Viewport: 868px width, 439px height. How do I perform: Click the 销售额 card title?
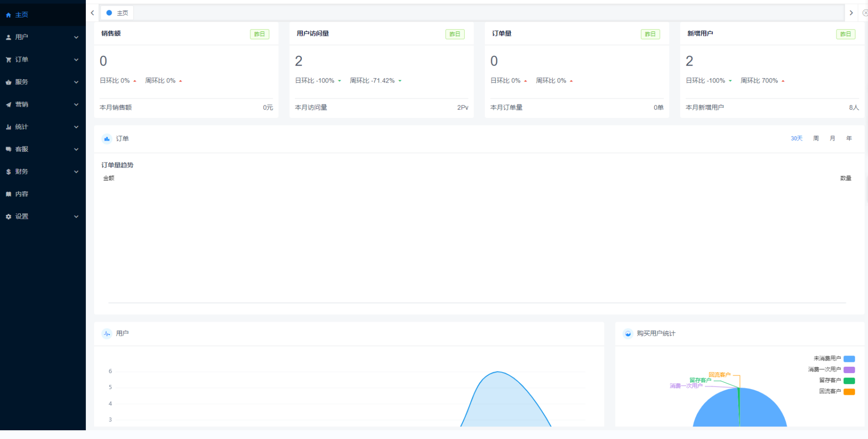click(111, 33)
